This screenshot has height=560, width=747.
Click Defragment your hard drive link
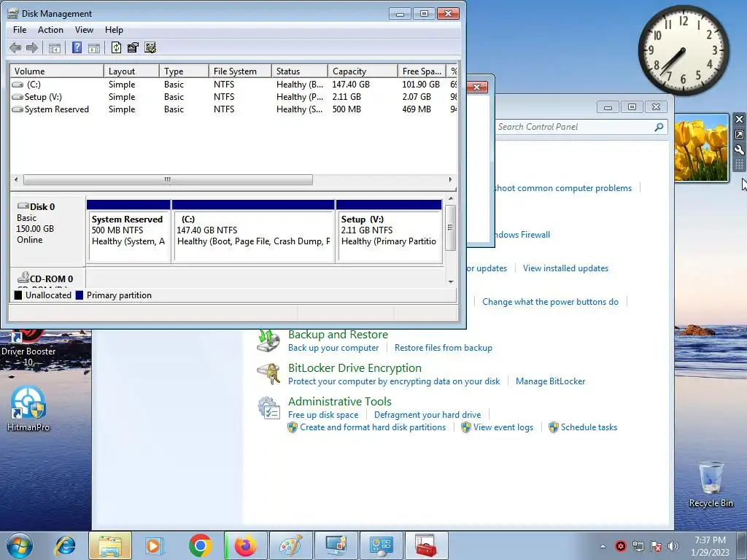click(x=427, y=415)
